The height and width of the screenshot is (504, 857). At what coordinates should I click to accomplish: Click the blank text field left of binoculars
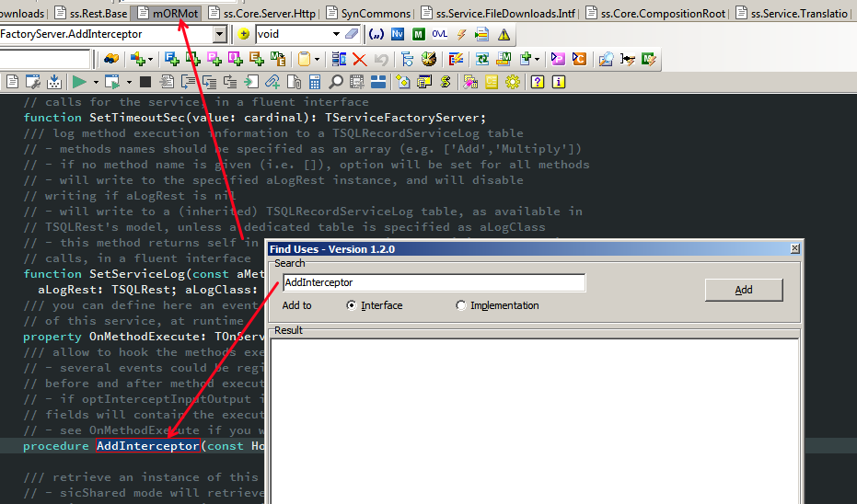coord(44,59)
